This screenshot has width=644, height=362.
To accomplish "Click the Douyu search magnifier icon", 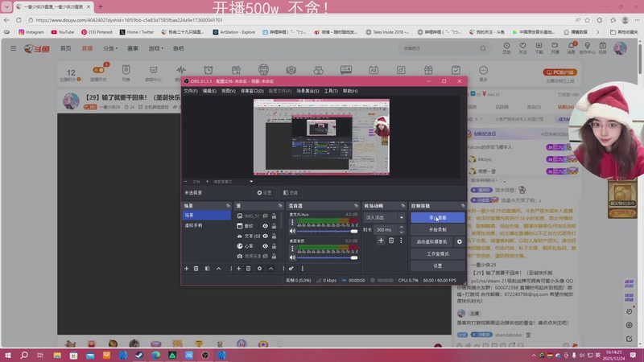I will pos(483,48).
